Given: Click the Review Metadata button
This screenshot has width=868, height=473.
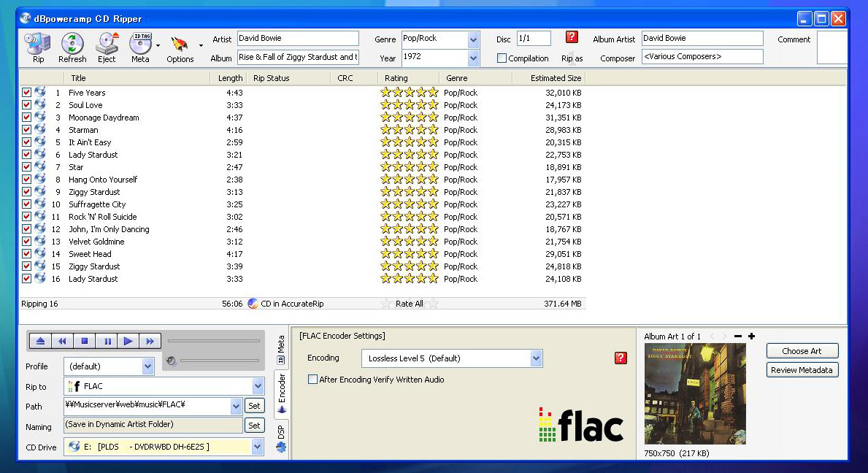Looking at the screenshot, I should [x=802, y=369].
